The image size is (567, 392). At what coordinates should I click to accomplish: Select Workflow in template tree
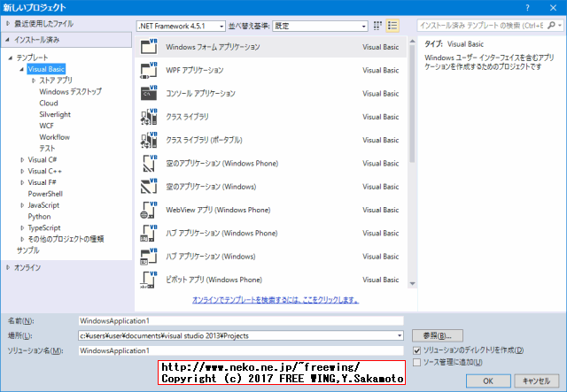pos(55,137)
